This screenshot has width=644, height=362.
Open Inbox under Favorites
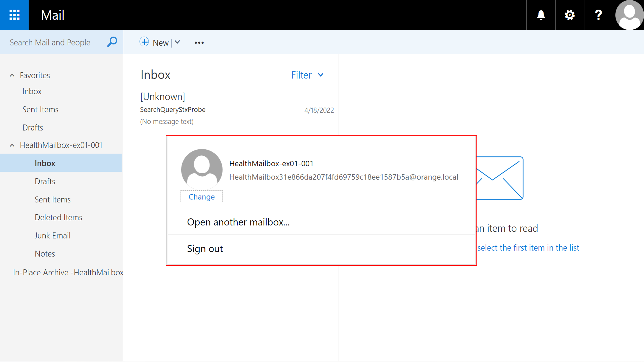coord(32,91)
